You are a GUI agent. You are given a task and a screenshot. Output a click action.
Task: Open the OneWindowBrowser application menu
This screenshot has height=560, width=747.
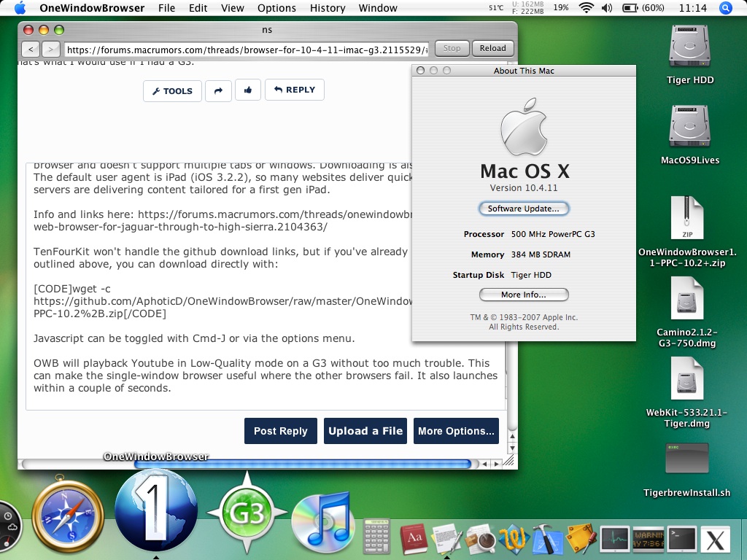click(x=92, y=8)
